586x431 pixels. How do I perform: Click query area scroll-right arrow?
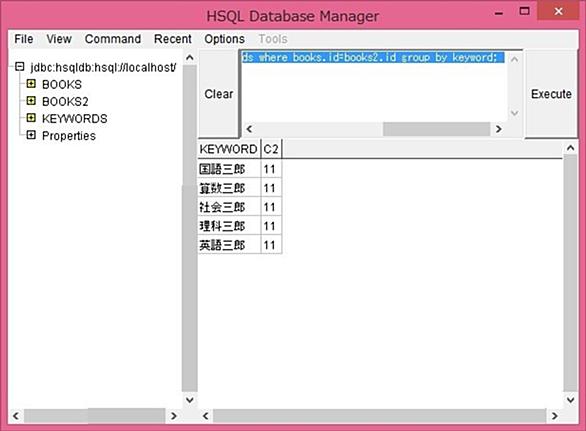click(x=499, y=129)
